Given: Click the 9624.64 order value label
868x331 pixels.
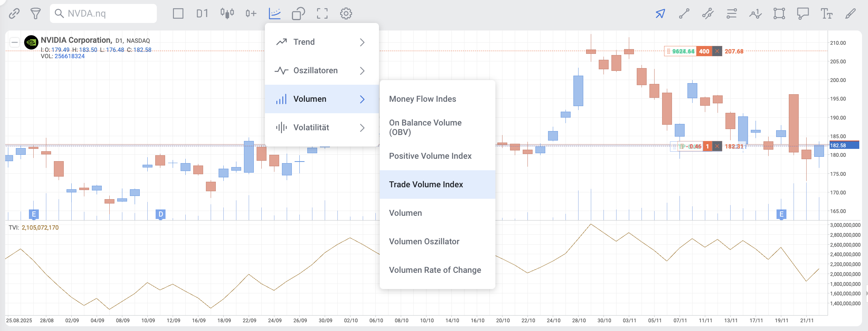Looking at the screenshot, I should coord(683,51).
